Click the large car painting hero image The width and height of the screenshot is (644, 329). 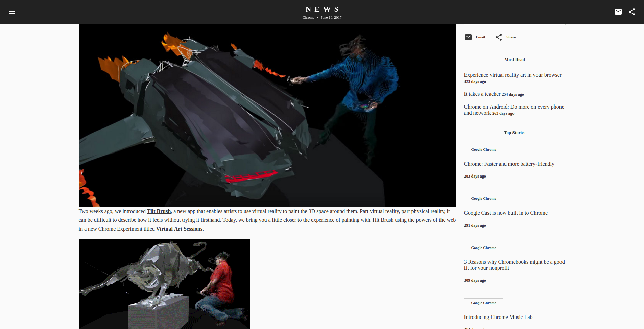267,115
